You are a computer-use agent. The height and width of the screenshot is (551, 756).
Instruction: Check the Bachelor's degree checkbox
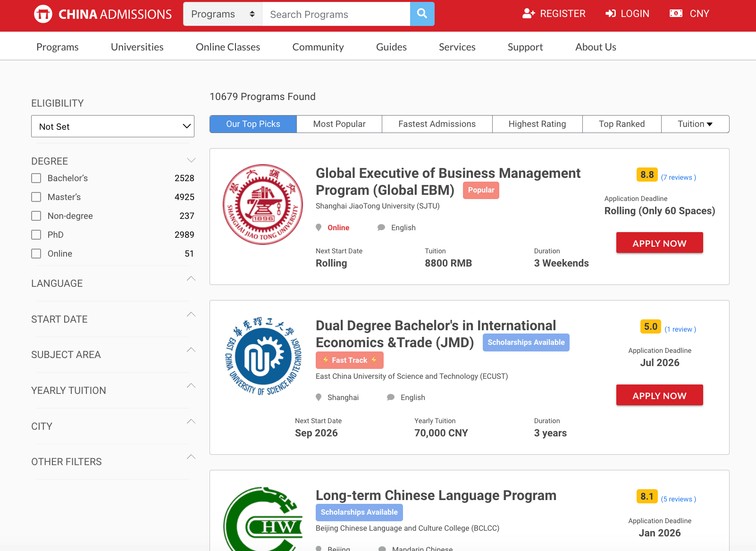pyautogui.click(x=36, y=178)
